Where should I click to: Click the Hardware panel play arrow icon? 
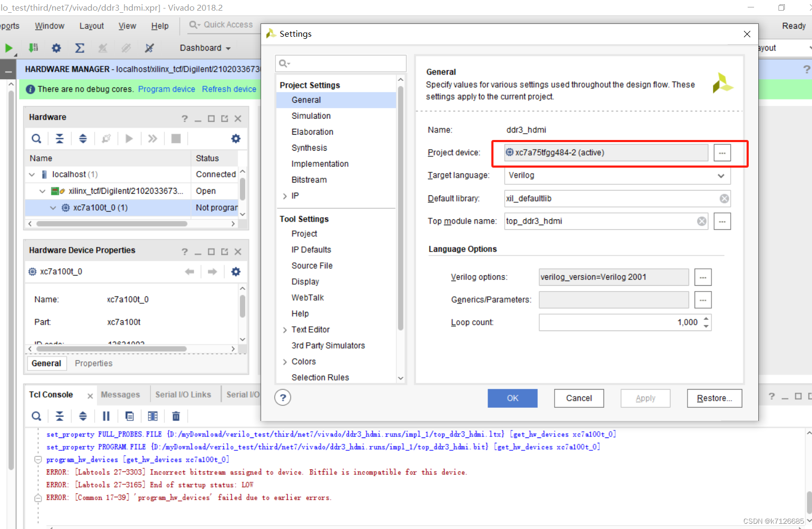pos(129,138)
